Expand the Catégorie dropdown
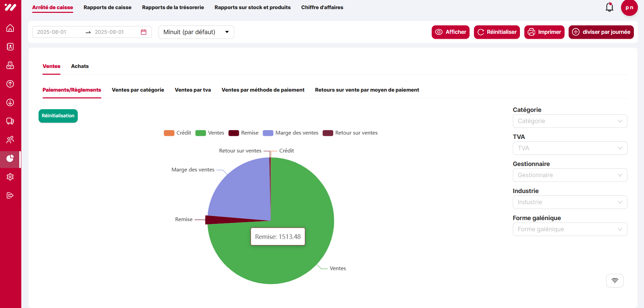 click(x=570, y=121)
